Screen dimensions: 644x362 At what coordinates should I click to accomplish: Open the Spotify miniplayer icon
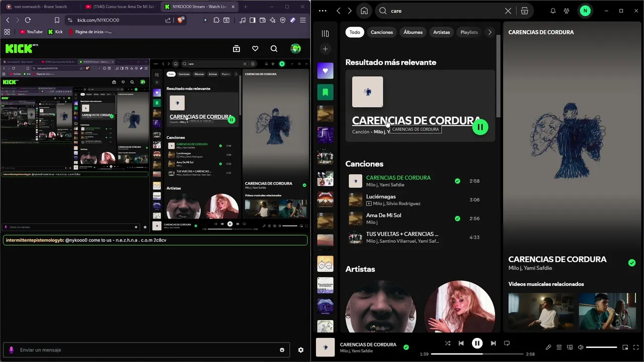coord(625,347)
